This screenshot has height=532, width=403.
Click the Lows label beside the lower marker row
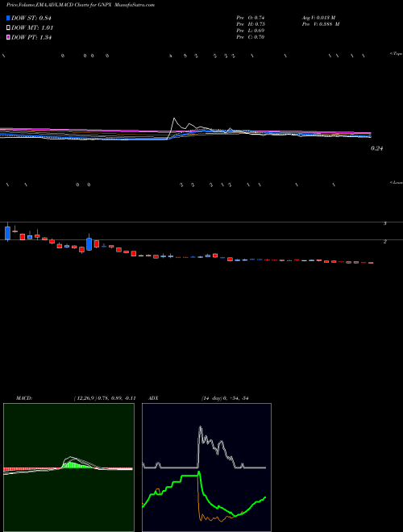tap(397, 182)
